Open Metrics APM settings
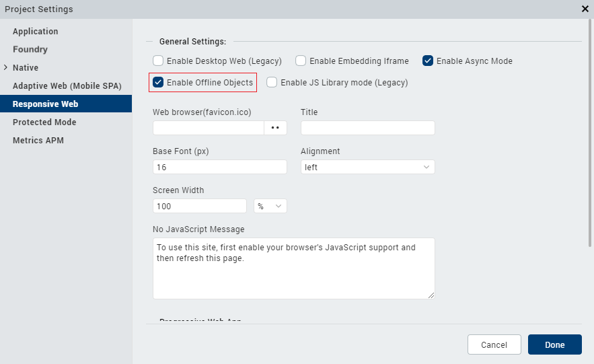This screenshot has height=364, width=594. [38, 141]
